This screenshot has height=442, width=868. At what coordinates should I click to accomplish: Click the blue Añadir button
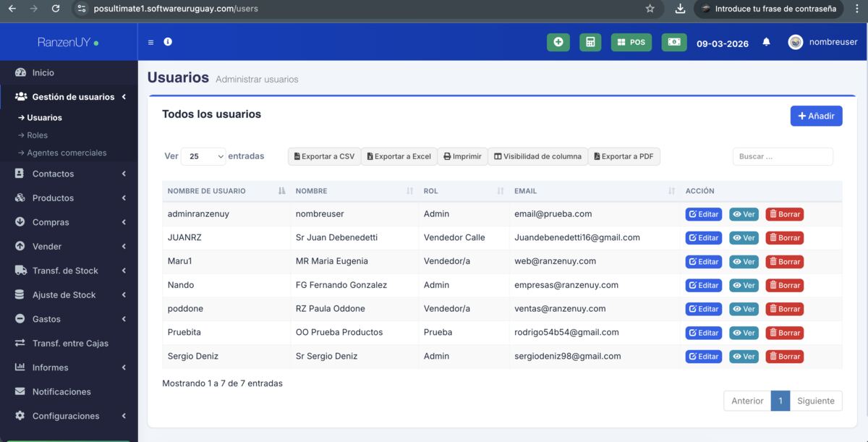[816, 116]
